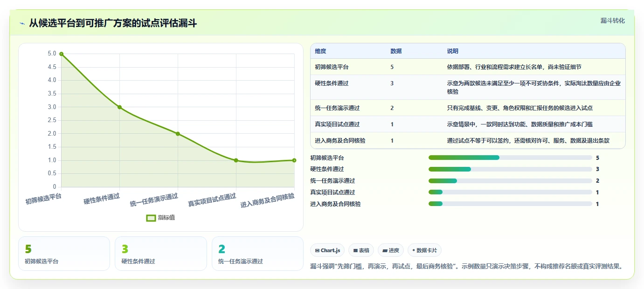
Task: Click the y-axis label 2.5
Action: coord(52,120)
